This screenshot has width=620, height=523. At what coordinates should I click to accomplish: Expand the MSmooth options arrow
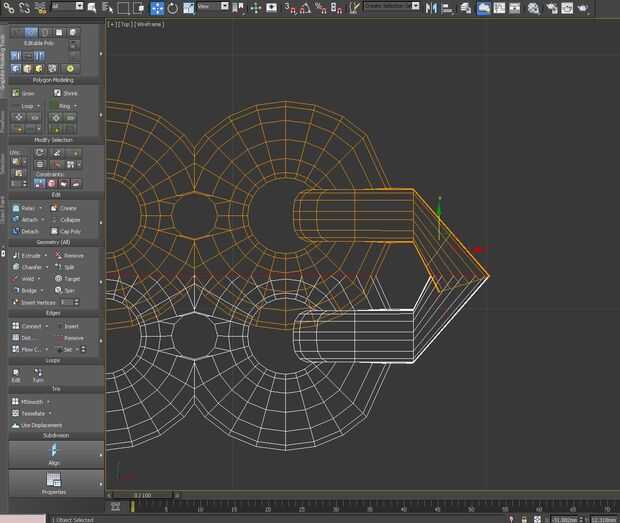coord(48,401)
